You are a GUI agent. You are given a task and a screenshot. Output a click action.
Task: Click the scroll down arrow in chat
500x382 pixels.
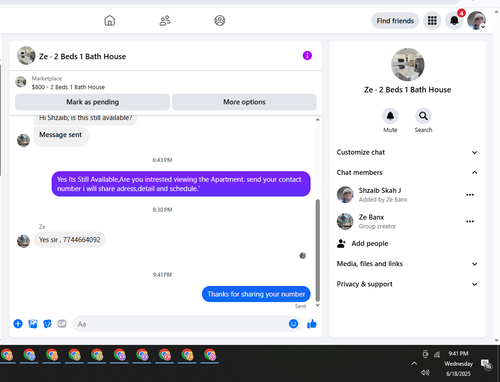click(318, 305)
